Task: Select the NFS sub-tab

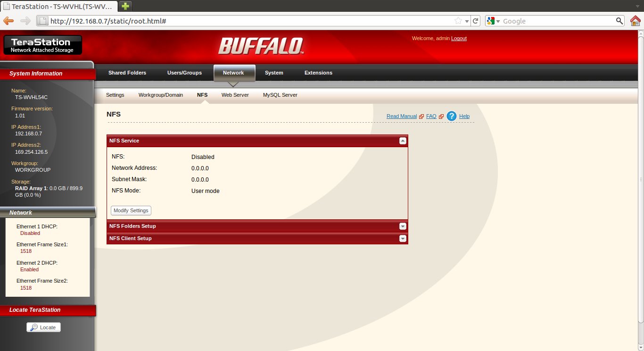Action: click(202, 95)
